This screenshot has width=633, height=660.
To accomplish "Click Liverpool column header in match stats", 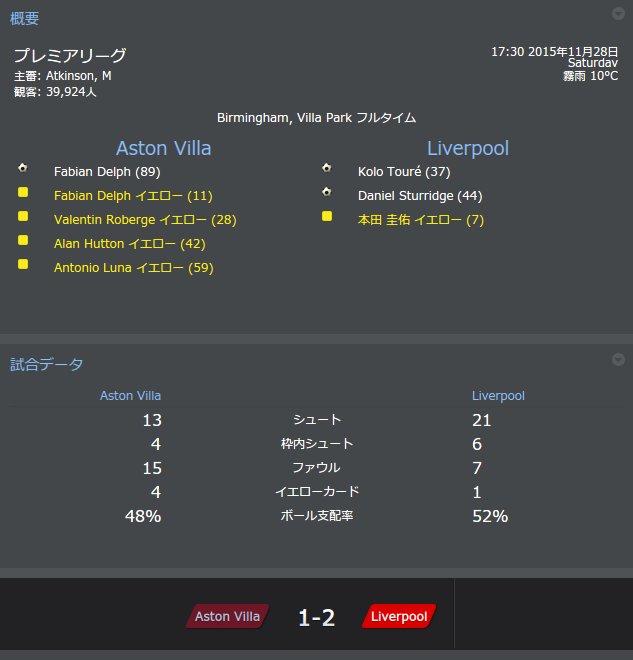I will (498, 396).
